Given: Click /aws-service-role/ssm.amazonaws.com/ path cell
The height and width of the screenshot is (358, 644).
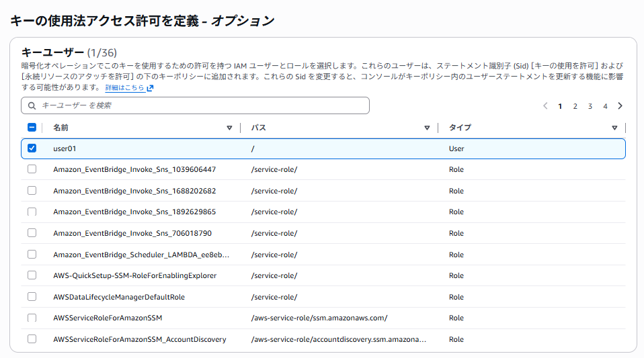Looking at the screenshot, I should (319, 318).
